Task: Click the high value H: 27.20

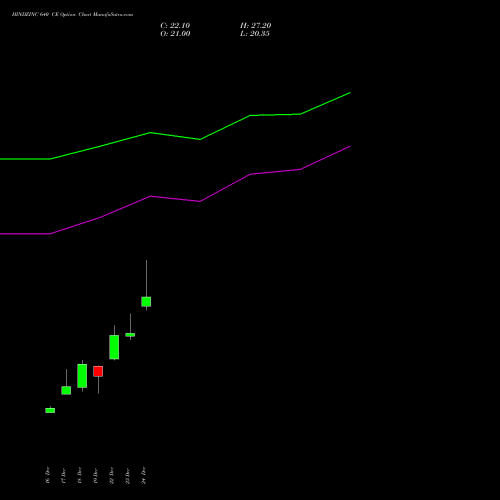Action: coord(256,26)
